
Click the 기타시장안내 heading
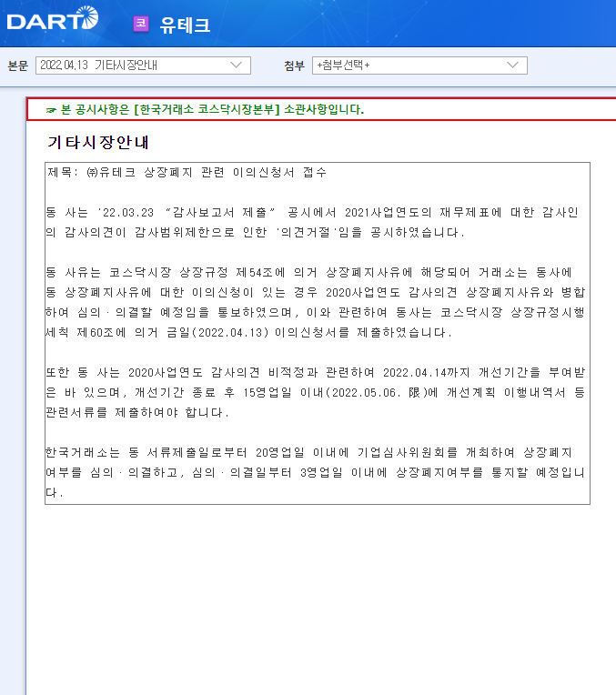click(98, 142)
